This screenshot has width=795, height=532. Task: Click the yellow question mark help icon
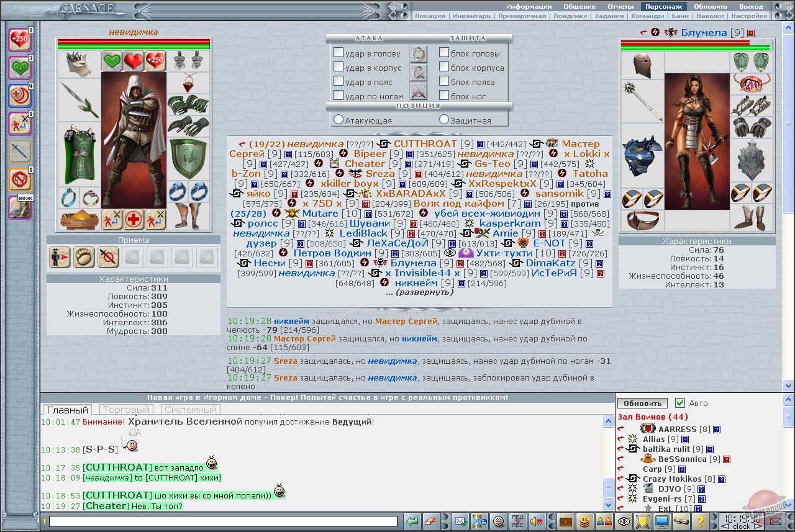pos(699,521)
